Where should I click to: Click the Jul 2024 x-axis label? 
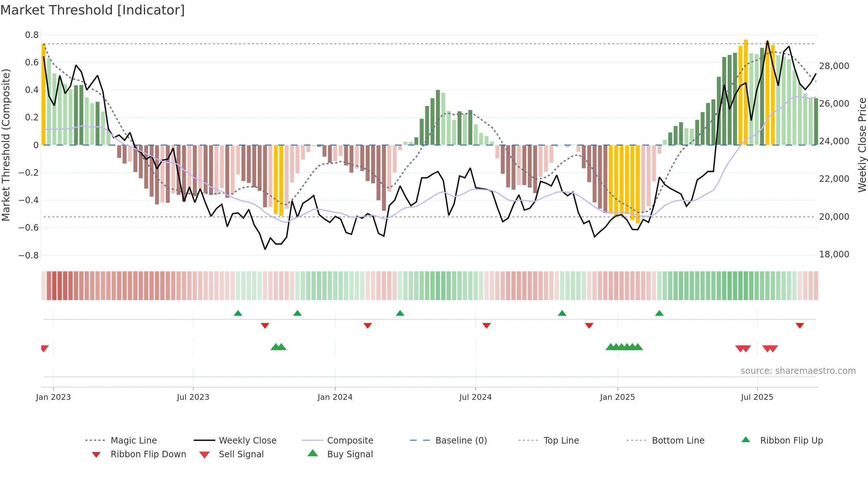coord(476,397)
